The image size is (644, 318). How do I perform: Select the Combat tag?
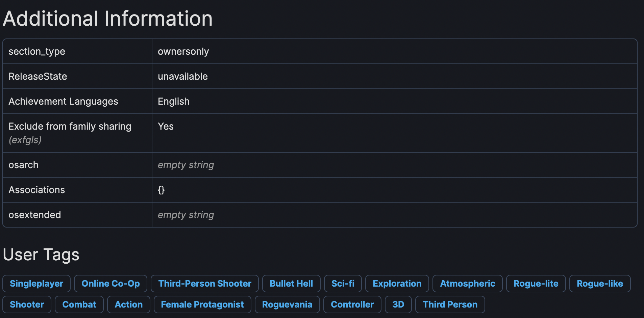coord(79,304)
